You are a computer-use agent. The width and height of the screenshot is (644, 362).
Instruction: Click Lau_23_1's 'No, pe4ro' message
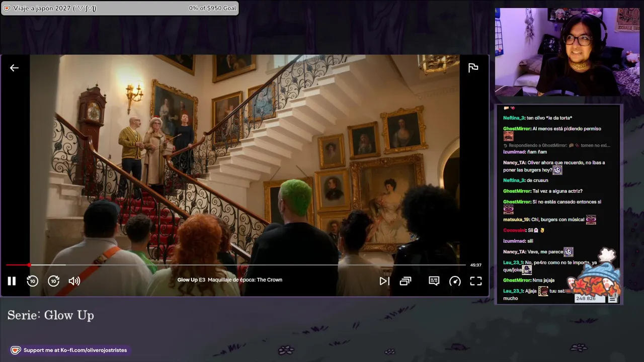[550, 266]
